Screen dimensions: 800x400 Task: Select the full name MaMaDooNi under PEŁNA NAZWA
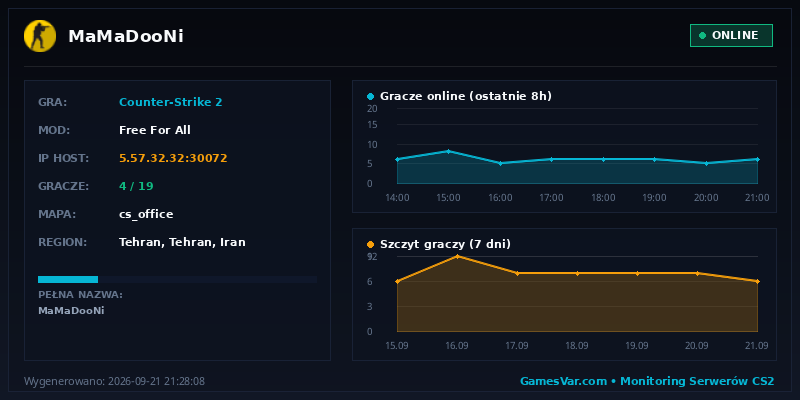coord(71,310)
